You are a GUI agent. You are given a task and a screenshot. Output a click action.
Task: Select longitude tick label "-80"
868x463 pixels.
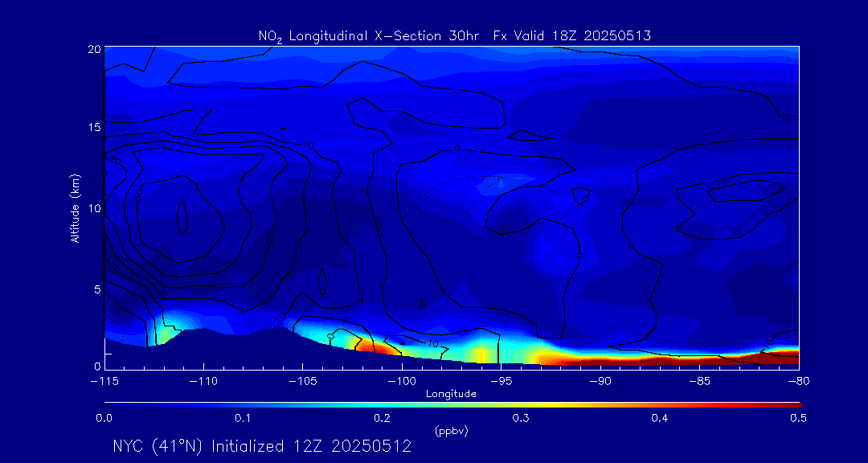click(798, 382)
